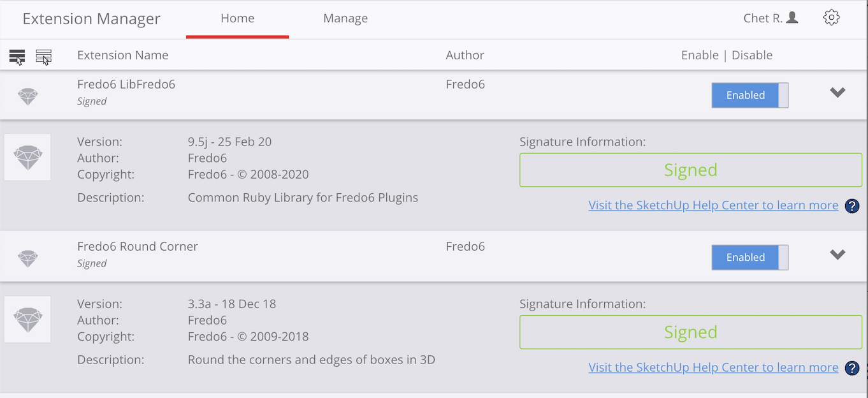The image size is (868, 398).
Task: Click help question mark in Round Corner details
Action: tap(852, 368)
